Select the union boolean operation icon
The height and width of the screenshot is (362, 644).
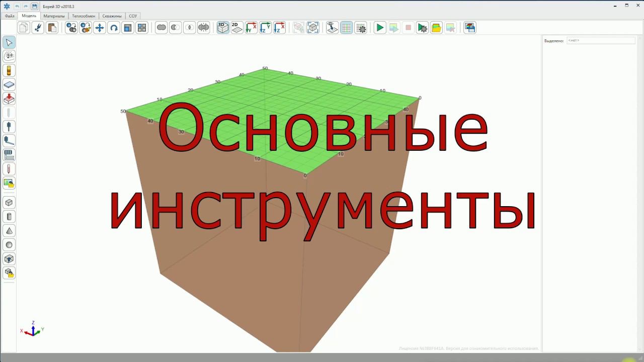coord(162,28)
